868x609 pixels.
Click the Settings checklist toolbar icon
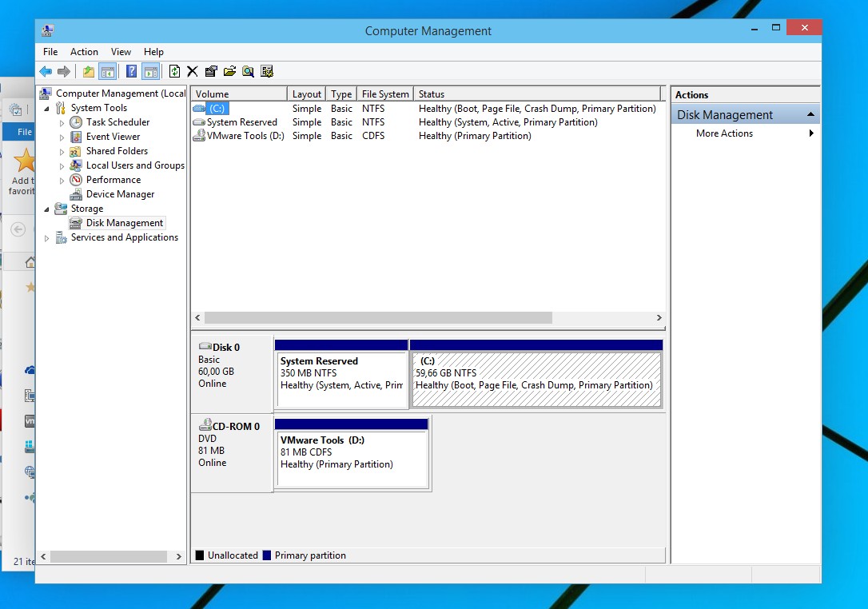pyautogui.click(x=267, y=71)
